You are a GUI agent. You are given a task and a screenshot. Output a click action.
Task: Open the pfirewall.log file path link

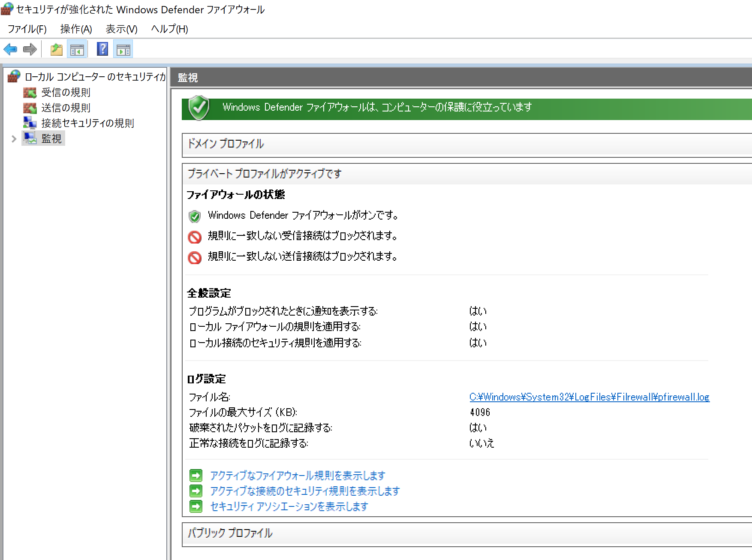pos(589,397)
